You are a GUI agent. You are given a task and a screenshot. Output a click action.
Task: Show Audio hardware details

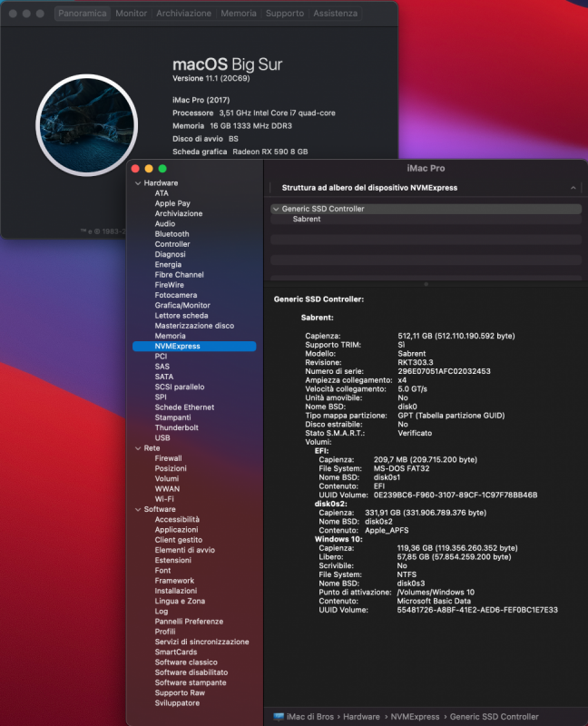(x=165, y=223)
